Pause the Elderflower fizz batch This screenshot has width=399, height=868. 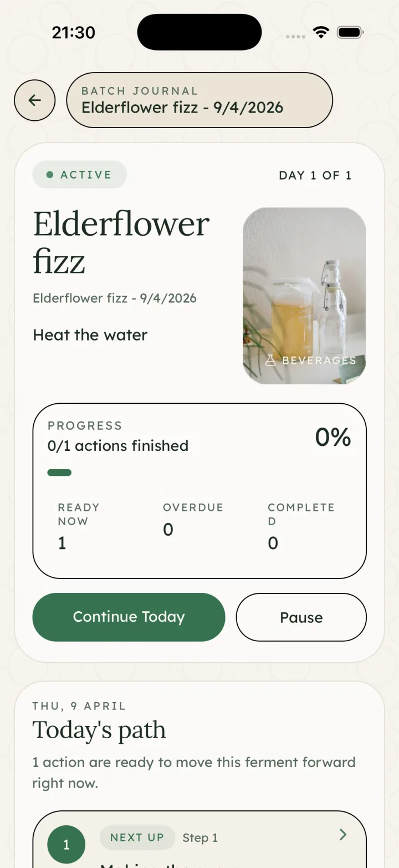pyautogui.click(x=301, y=617)
